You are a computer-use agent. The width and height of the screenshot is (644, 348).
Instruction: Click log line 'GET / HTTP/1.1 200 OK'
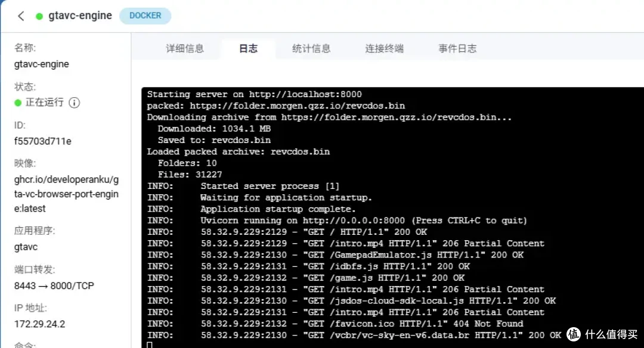pyautogui.click(x=287, y=232)
